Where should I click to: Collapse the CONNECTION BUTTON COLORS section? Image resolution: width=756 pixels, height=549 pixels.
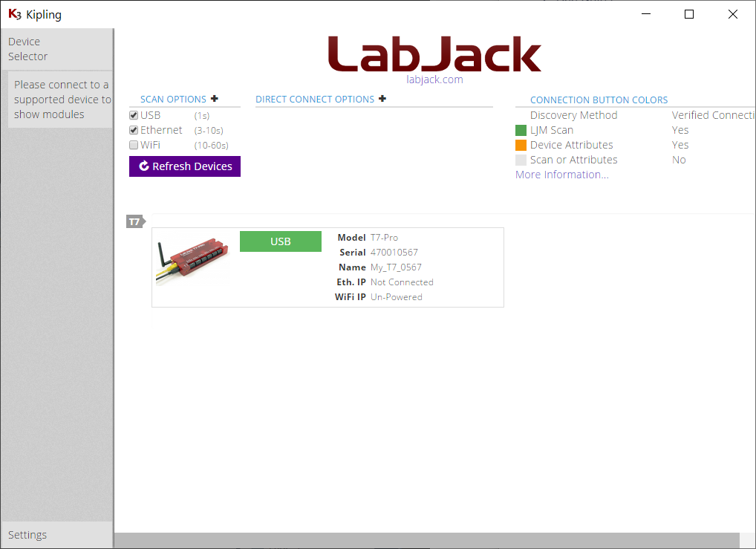pyautogui.click(x=599, y=100)
